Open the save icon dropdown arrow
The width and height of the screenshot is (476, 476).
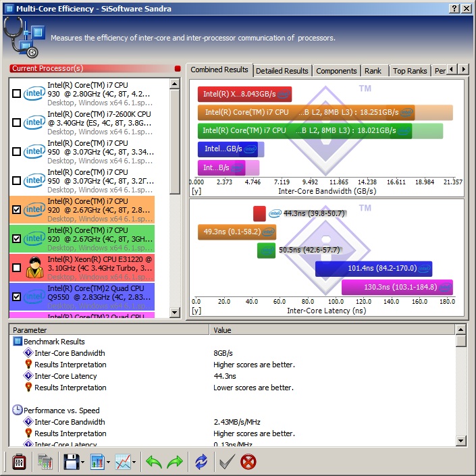pyautogui.click(x=82, y=462)
